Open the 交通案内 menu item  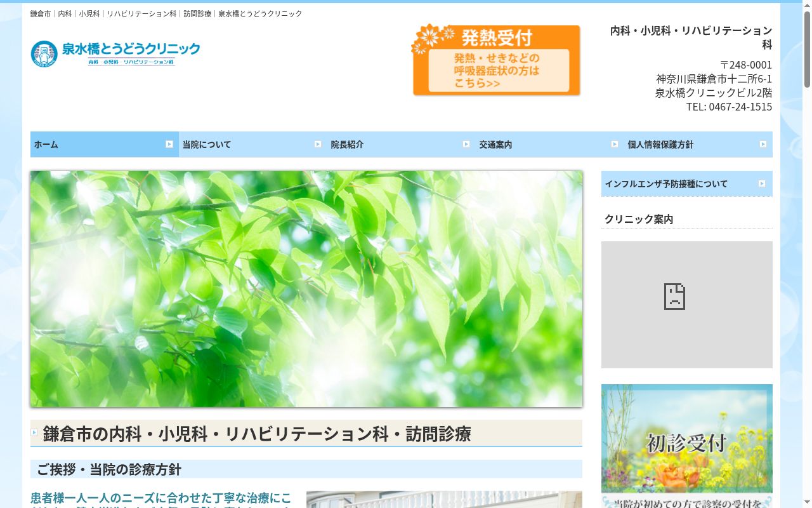pos(550,144)
